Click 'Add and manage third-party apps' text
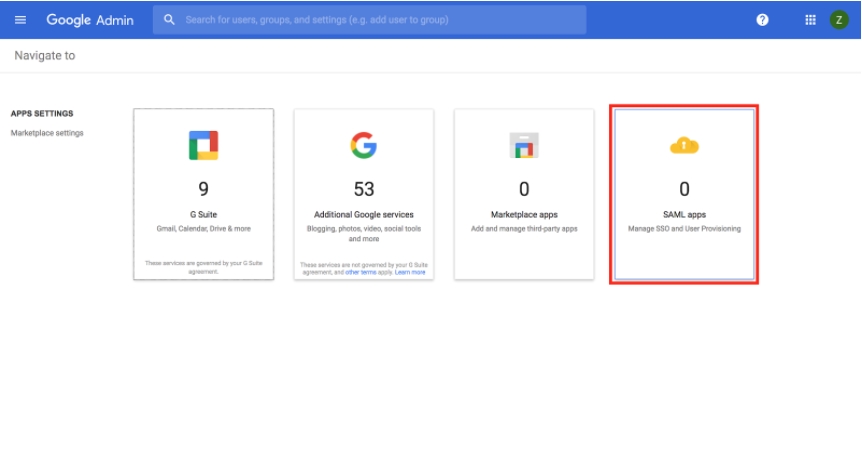 [x=524, y=229]
